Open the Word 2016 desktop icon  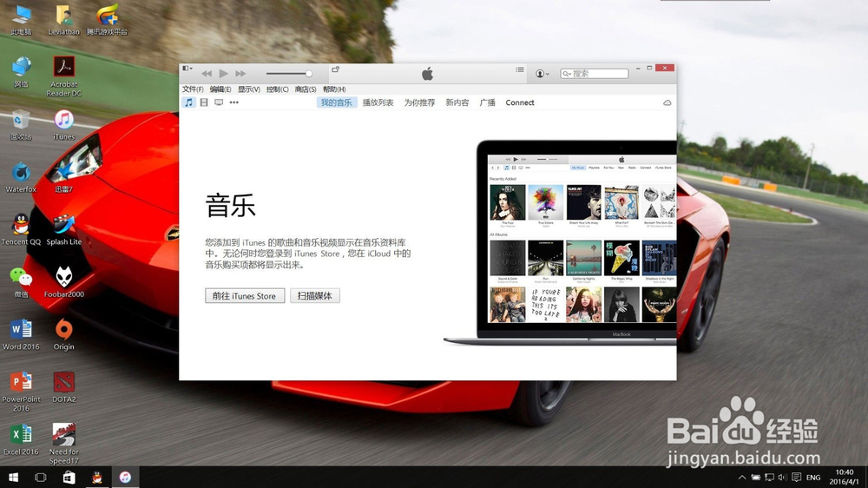click(21, 334)
